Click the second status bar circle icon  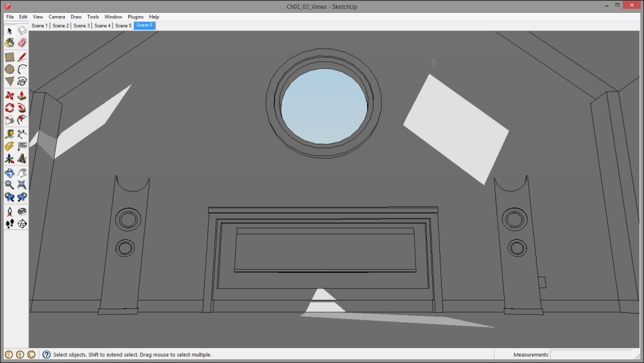(x=20, y=355)
